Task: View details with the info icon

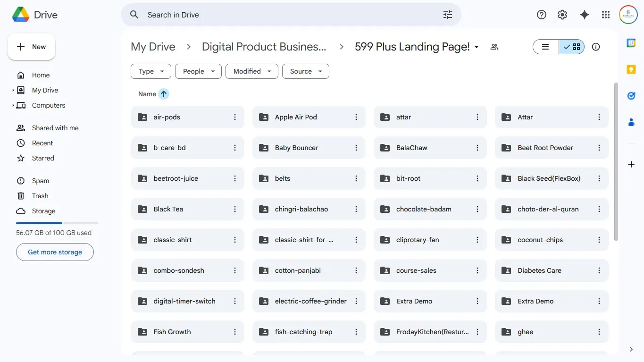Action: (595, 47)
